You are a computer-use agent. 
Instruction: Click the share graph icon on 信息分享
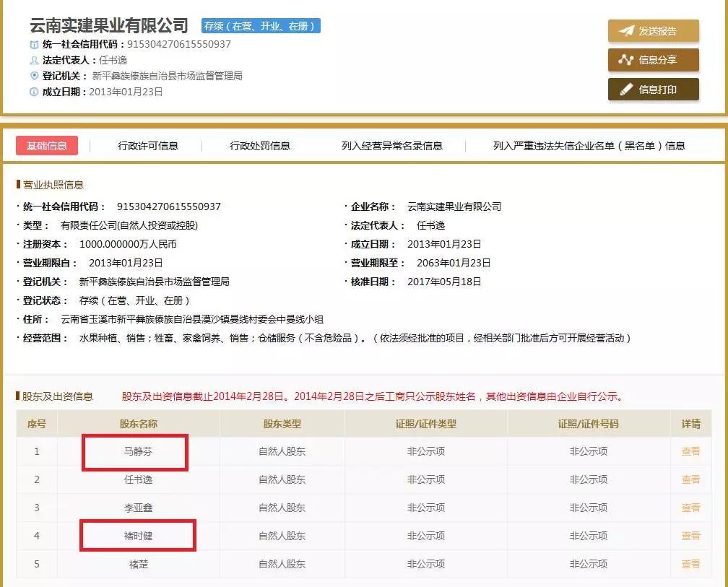(626, 60)
